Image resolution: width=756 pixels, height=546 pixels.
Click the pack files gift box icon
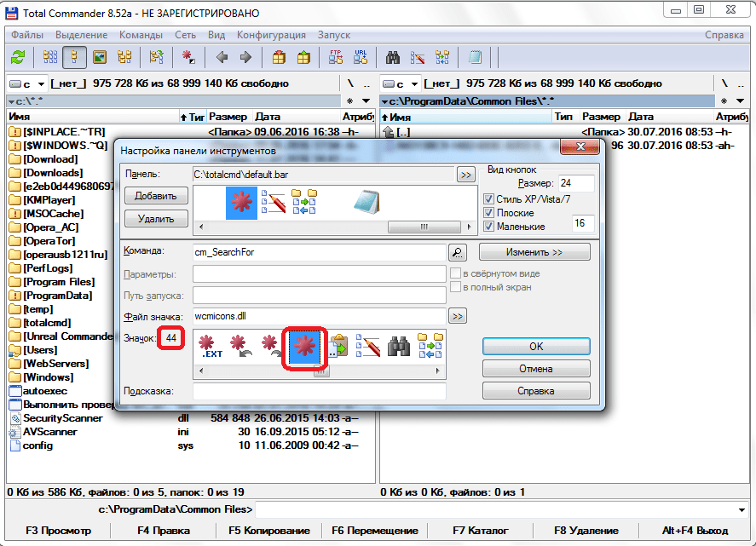click(x=279, y=57)
